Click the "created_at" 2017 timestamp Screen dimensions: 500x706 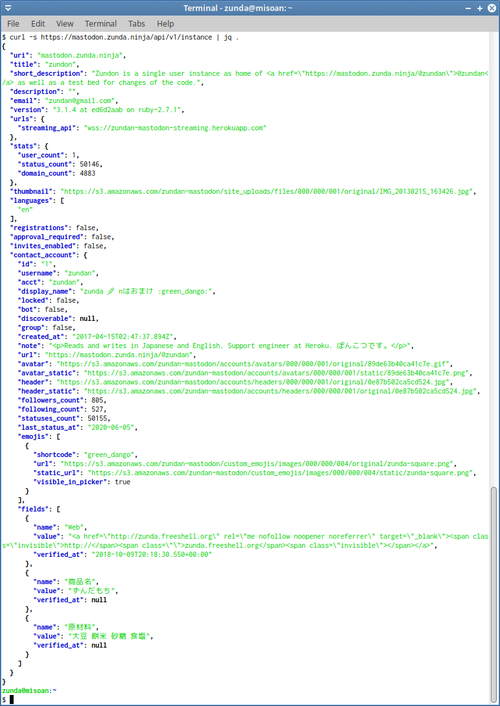124,337
